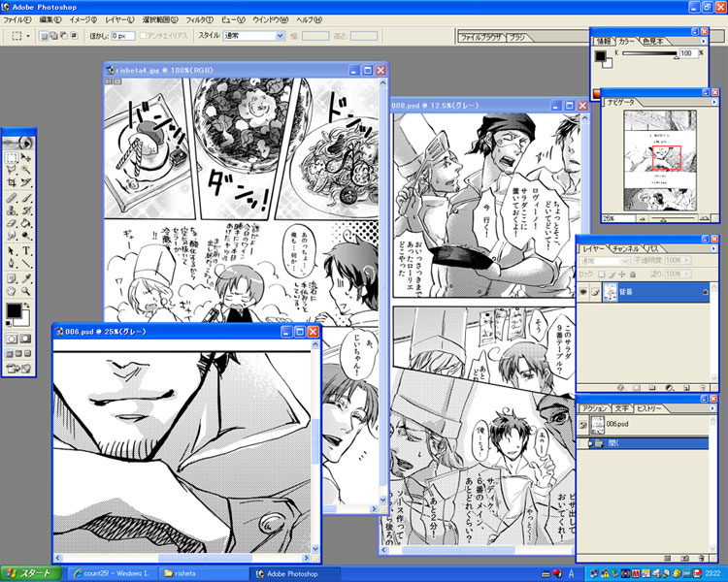Open the 不透明度 opacity arrow

click(686, 261)
